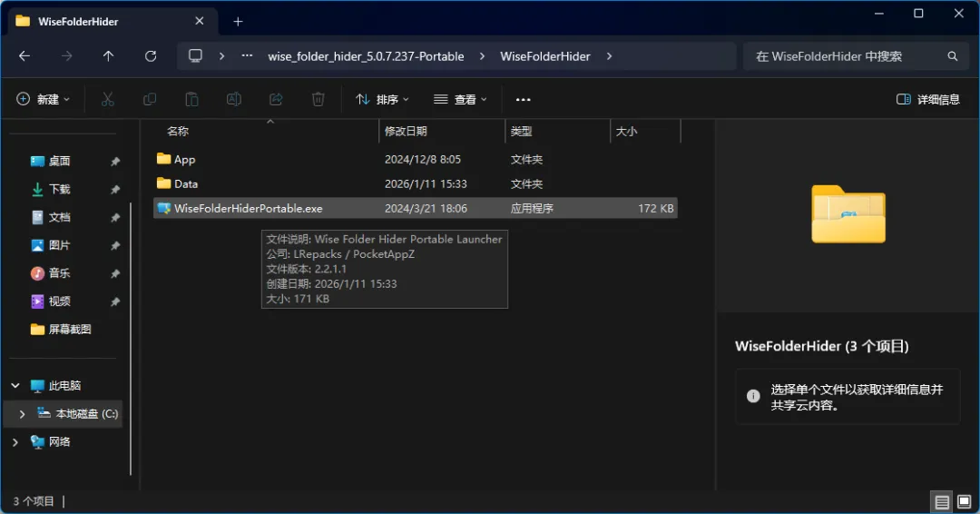Go forward with the right arrow
Viewport: 980px width, 514px height.
tap(67, 56)
